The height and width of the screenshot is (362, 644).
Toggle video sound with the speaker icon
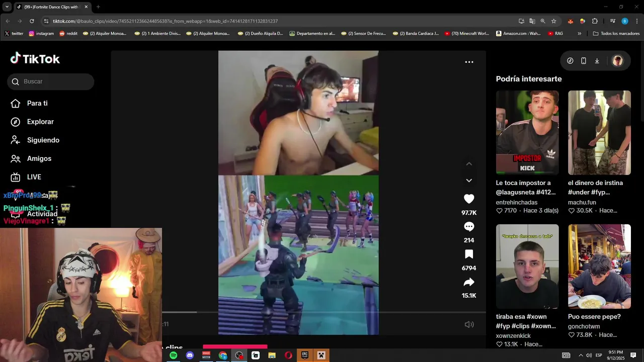click(x=469, y=324)
